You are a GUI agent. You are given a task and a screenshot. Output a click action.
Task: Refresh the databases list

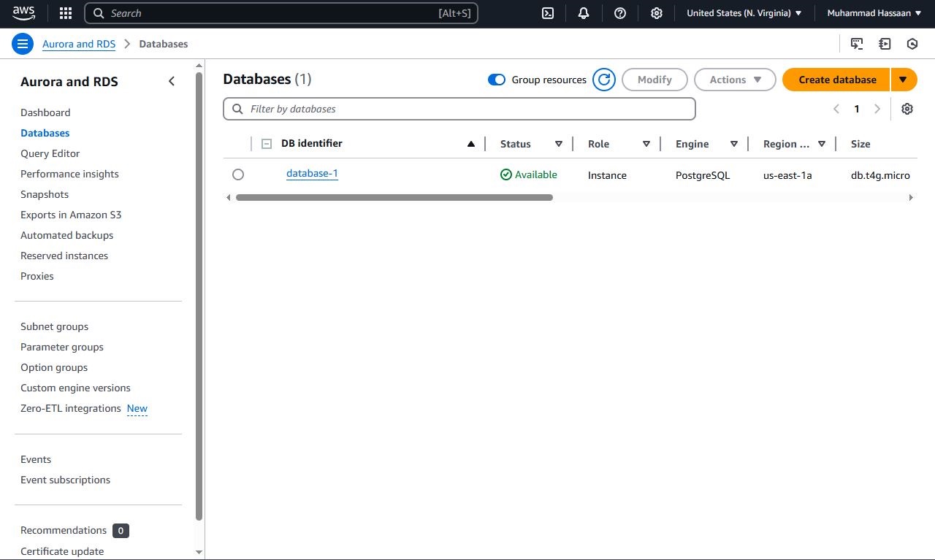click(604, 80)
